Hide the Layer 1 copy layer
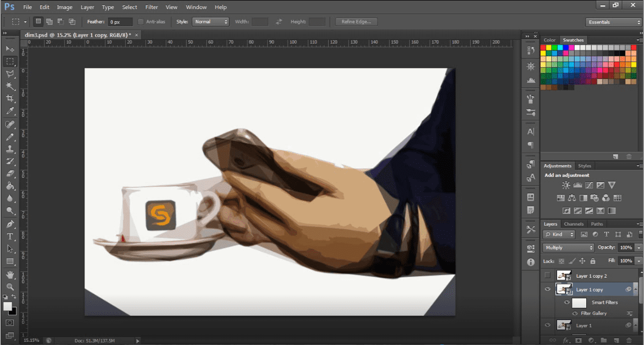 [548, 289]
